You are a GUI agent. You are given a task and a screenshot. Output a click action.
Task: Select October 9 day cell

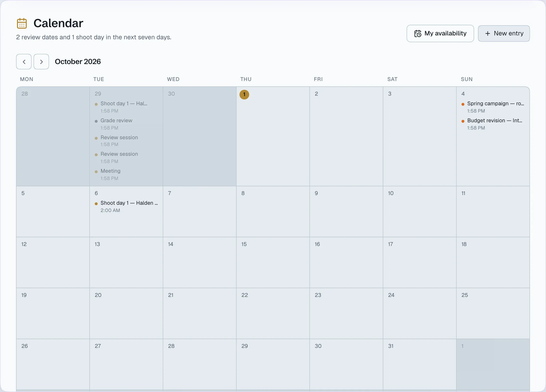(346, 212)
